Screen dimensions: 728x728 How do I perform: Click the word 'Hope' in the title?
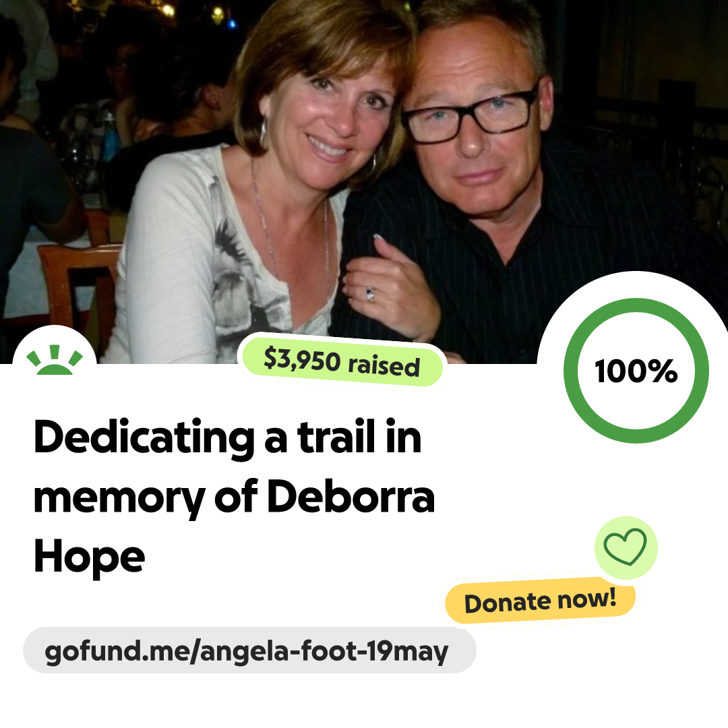pos(89,557)
